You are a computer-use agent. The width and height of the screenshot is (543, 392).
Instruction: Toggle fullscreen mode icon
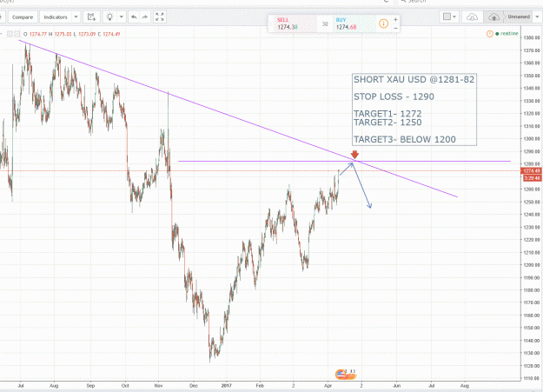(x=160, y=17)
